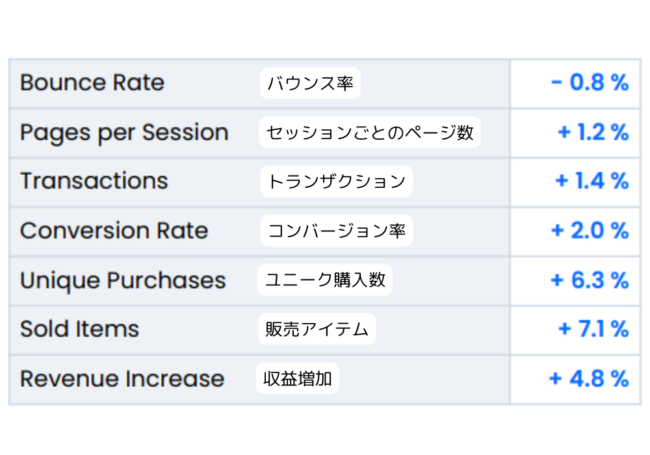Click the − 0.8 % bounce rate value
Image resolution: width=650 pixels, height=455 pixels.
590,83
